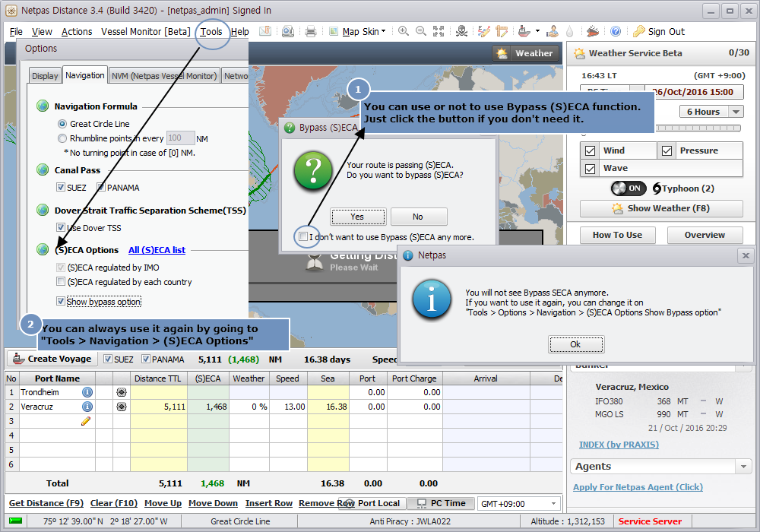Click Show Weather (F8) button
The image size is (760, 532).
(x=661, y=208)
